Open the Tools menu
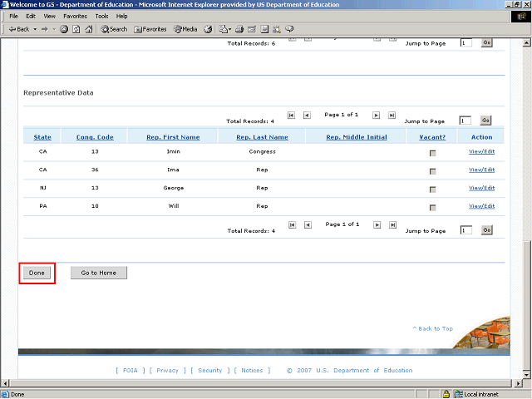The image size is (532, 399). pos(101,16)
